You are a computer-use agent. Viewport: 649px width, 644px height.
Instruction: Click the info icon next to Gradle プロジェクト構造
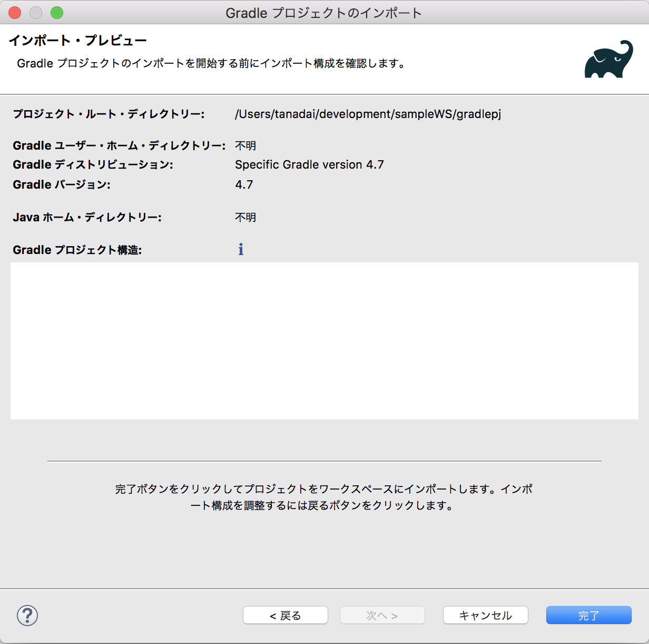pos(241,249)
